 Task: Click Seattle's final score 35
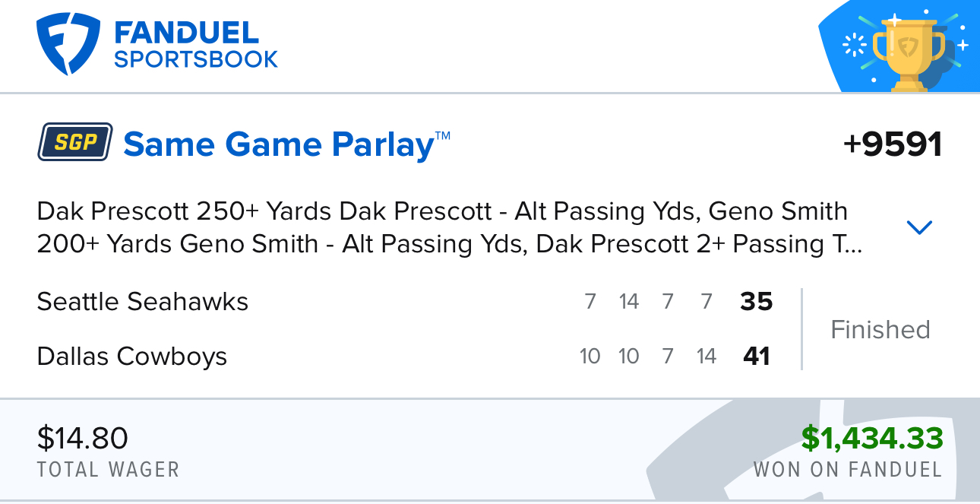757,302
